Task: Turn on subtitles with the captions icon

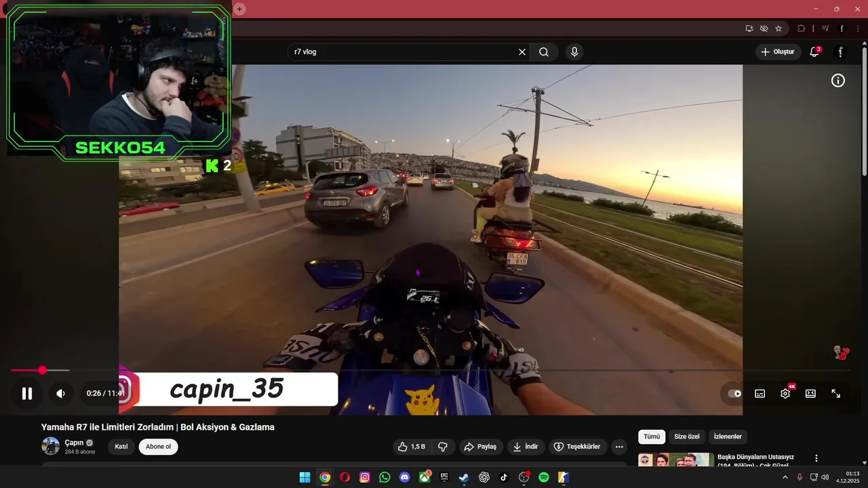Action: [x=760, y=394]
